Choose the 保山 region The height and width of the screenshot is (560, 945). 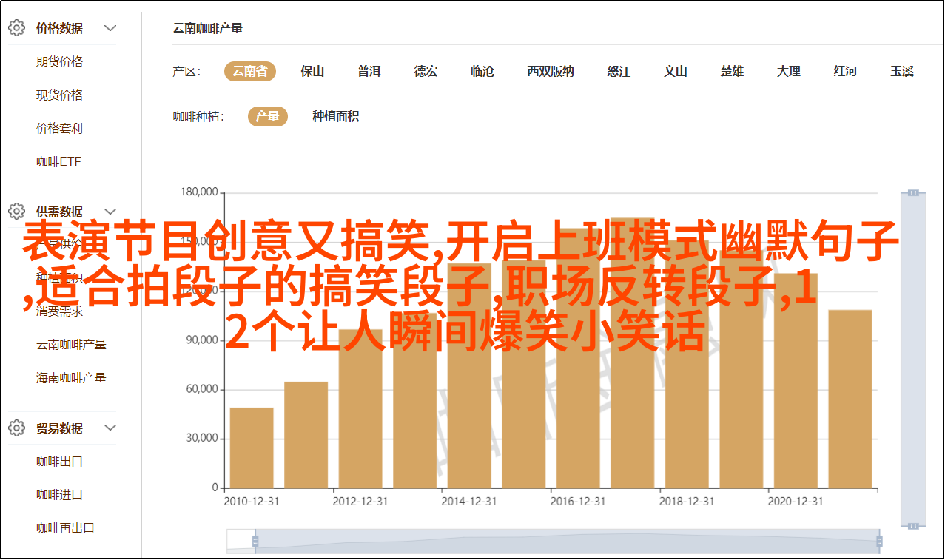(312, 72)
